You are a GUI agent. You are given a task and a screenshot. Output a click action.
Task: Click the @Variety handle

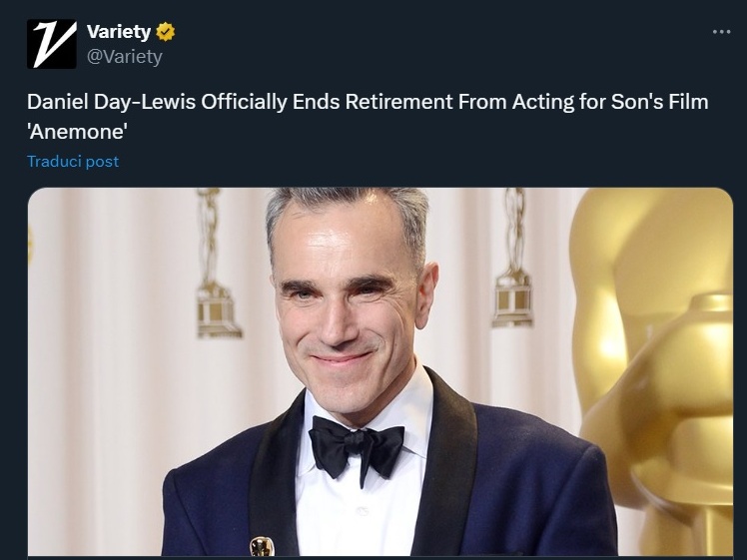124,57
